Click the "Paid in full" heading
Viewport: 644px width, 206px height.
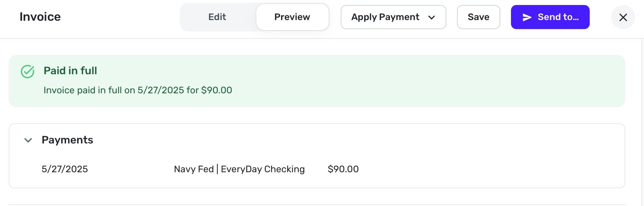click(70, 71)
